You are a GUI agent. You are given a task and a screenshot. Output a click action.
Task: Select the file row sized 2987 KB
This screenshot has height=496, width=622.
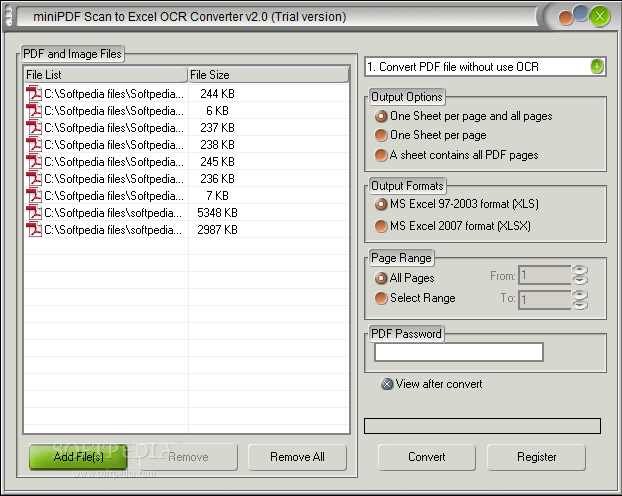coord(186,230)
